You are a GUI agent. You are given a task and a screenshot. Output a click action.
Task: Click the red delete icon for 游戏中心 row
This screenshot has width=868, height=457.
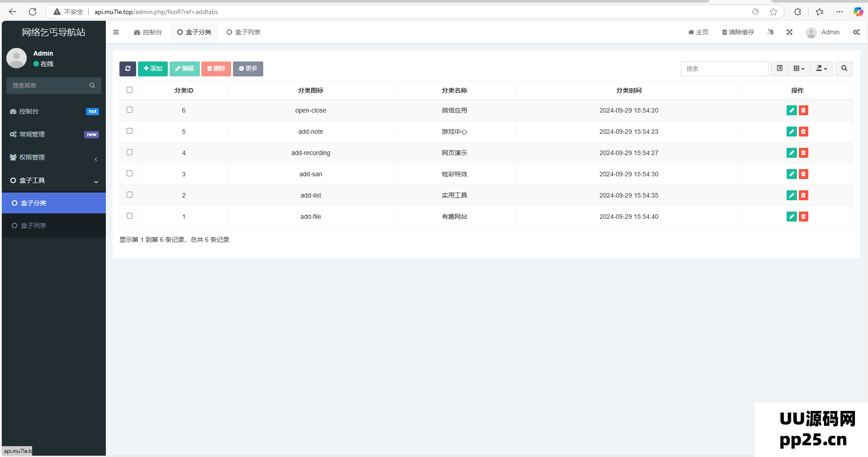(803, 132)
